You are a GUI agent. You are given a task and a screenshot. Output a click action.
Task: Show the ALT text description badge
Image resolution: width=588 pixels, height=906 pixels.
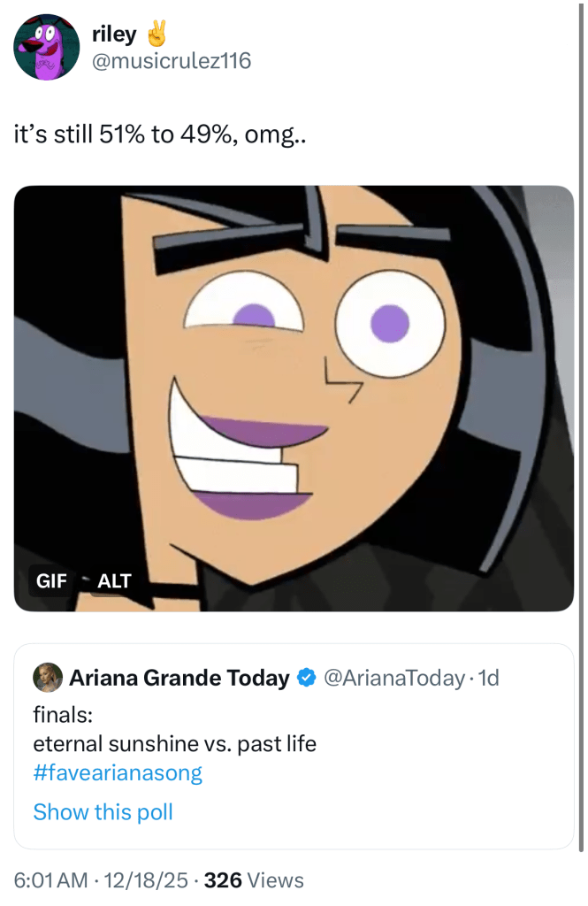coord(114,581)
